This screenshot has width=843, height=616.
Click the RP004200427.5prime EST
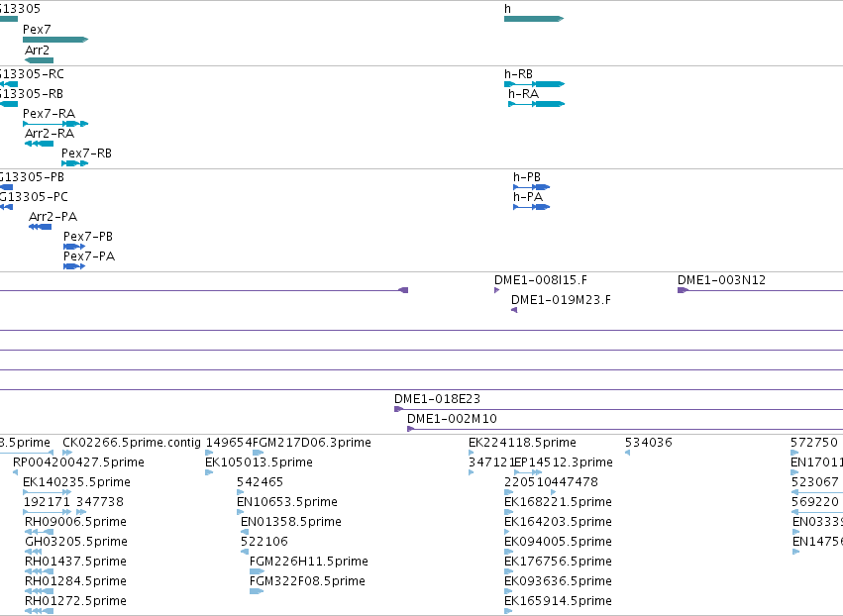pyautogui.click(x=16, y=472)
